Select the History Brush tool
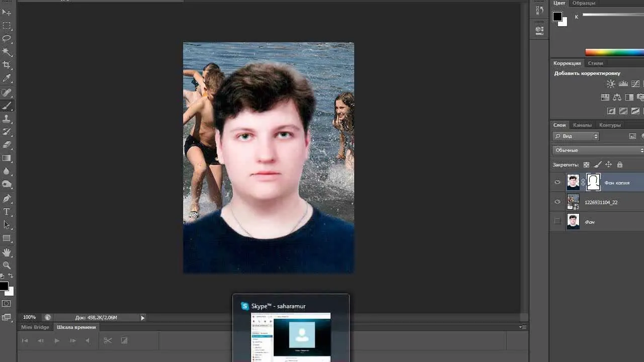Image resolution: width=644 pixels, height=362 pixels. pos(7,132)
